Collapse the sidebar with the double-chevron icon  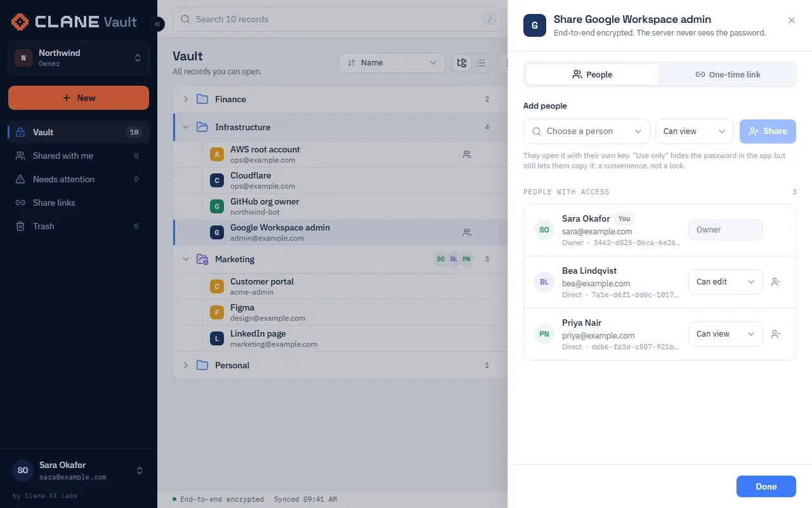[x=157, y=24]
